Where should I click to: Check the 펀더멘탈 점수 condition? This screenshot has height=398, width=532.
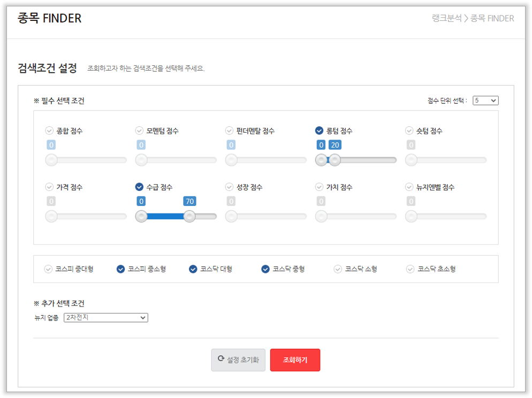click(x=230, y=131)
